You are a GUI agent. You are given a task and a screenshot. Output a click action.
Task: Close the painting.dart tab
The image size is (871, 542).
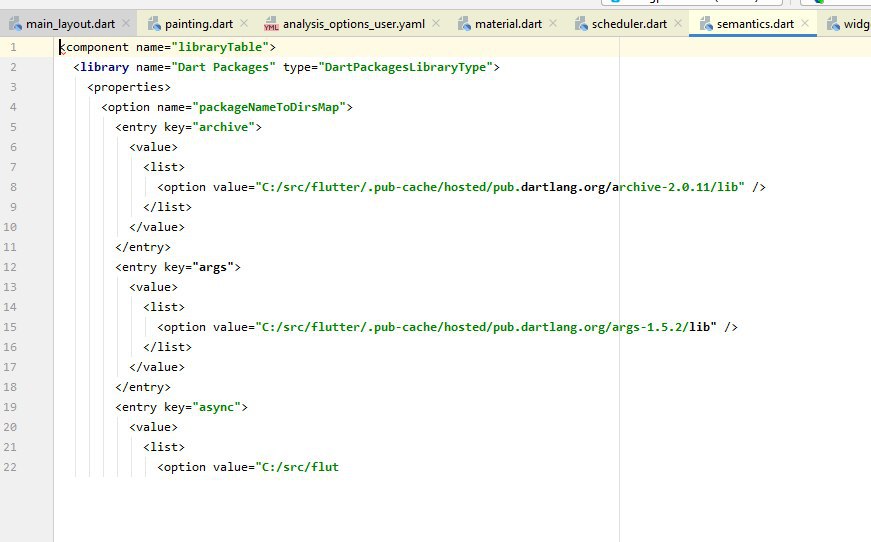tap(244, 23)
